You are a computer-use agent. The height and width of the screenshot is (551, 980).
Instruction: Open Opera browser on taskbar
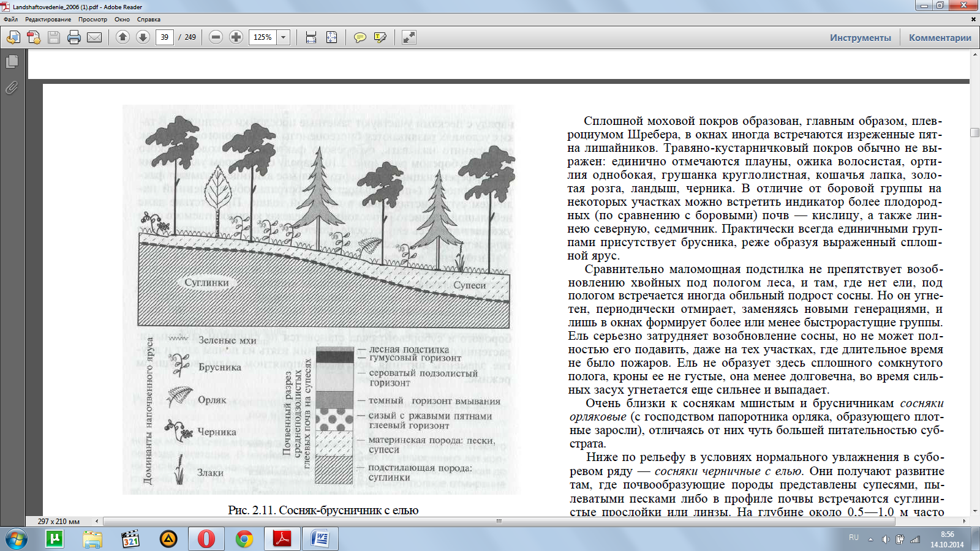pyautogui.click(x=206, y=539)
